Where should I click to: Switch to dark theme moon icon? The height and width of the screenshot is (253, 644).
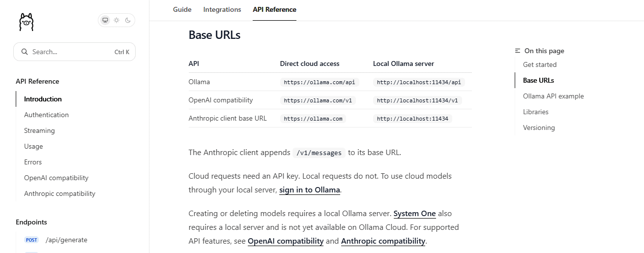coord(128,20)
